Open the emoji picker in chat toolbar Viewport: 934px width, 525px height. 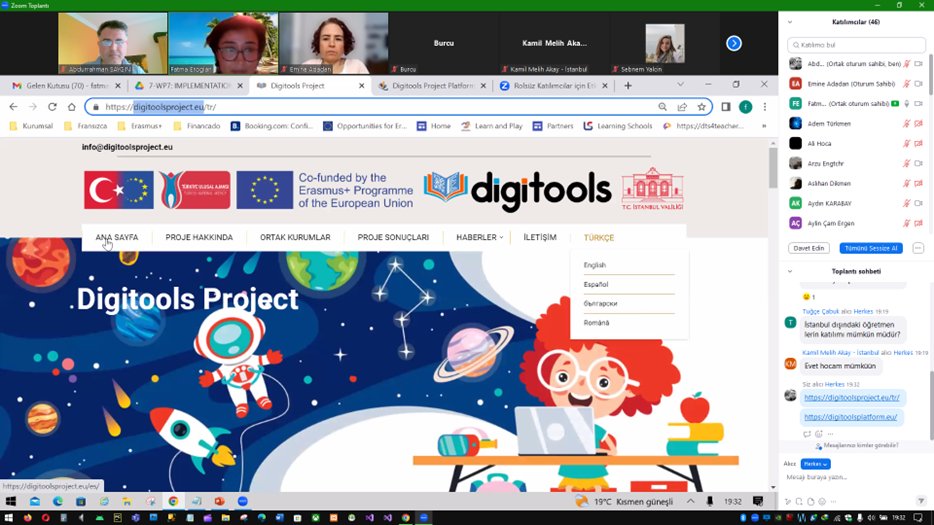pyautogui.click(x=822, y=501)
